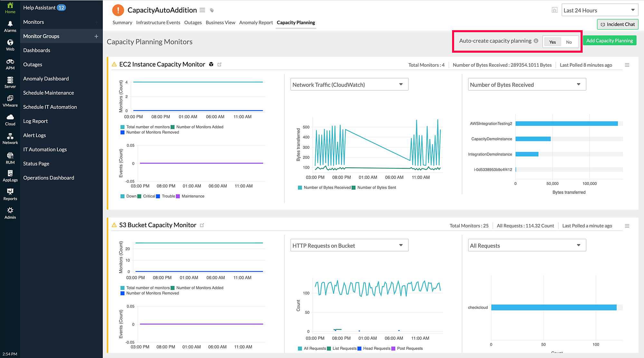This screenshot has width=644, height=358.
Task: Open the Cloud monitoring section
Action: tap(10, 119)
